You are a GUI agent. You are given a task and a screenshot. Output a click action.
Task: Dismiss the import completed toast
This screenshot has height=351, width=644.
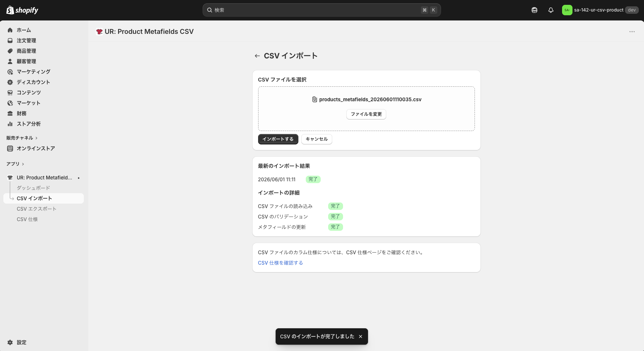(x=361, y=336)
